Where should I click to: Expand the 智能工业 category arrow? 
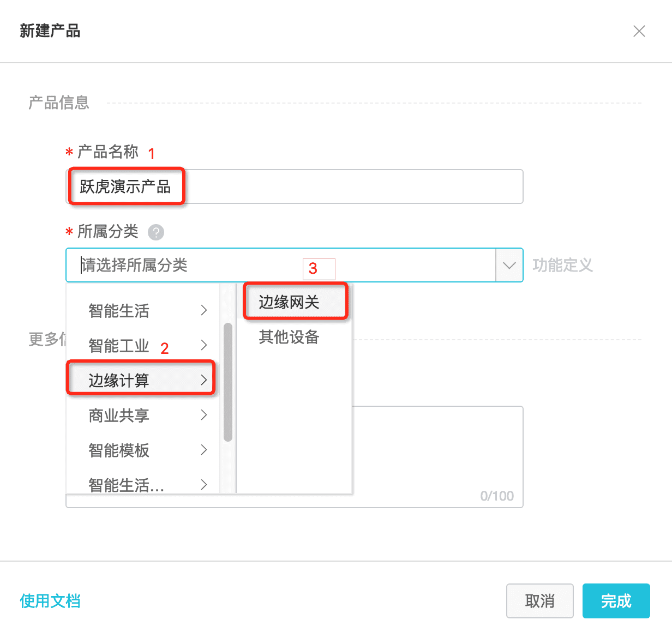click(203, 345)
